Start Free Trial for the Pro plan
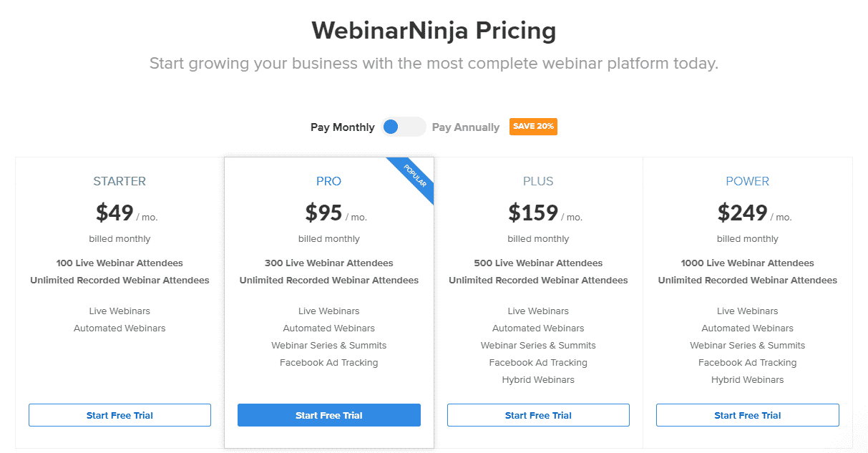Screen dimensions: 868x453 [x=329, y=415]
